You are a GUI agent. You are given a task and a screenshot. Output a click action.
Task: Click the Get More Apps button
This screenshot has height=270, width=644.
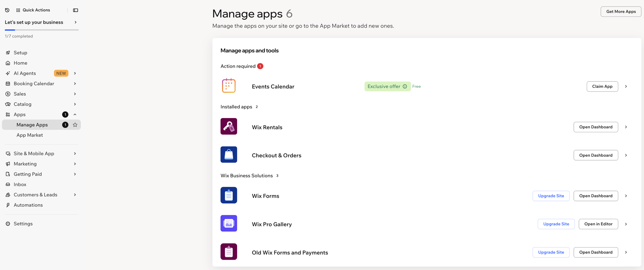pos(621,12)
